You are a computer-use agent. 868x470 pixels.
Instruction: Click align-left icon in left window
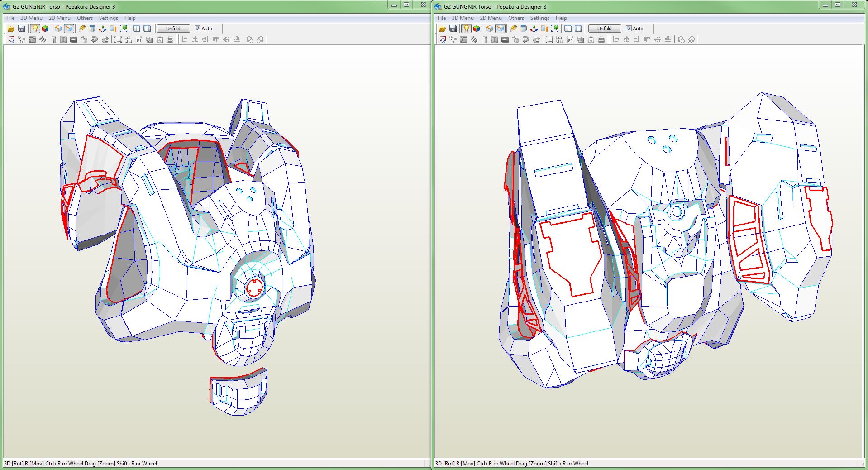(184, 40)
